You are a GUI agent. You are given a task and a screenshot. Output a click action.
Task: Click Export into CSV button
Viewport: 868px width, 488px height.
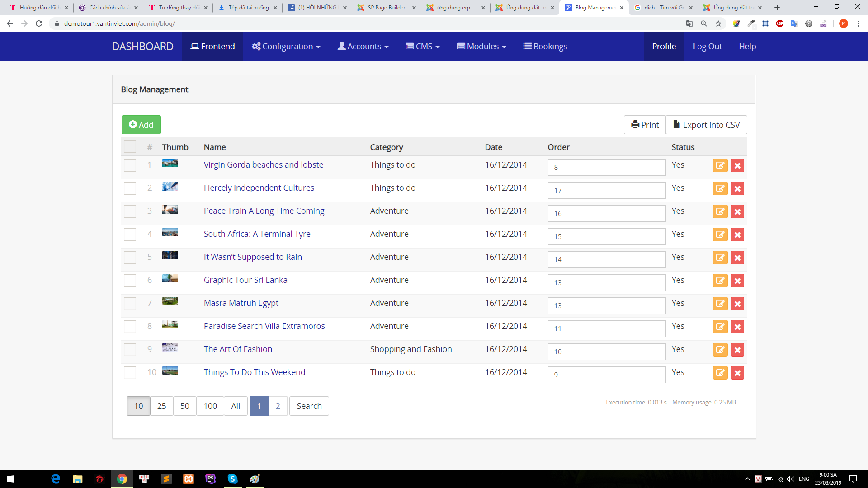706,125
